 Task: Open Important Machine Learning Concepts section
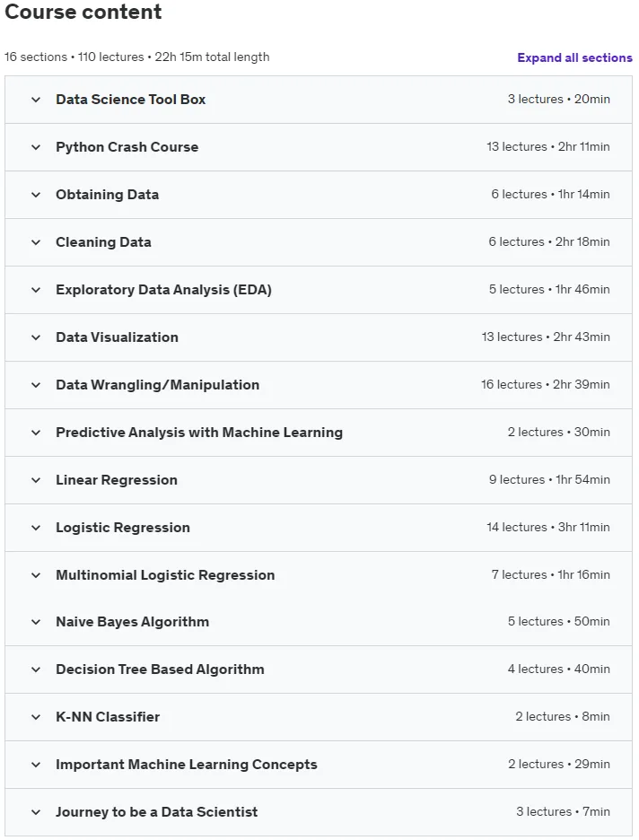(187, 765)
